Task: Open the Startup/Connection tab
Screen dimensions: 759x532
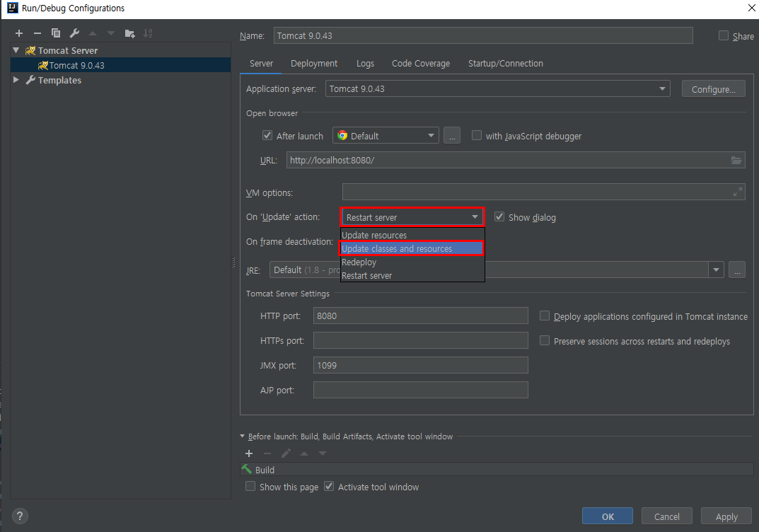Action: click(505, 64)
